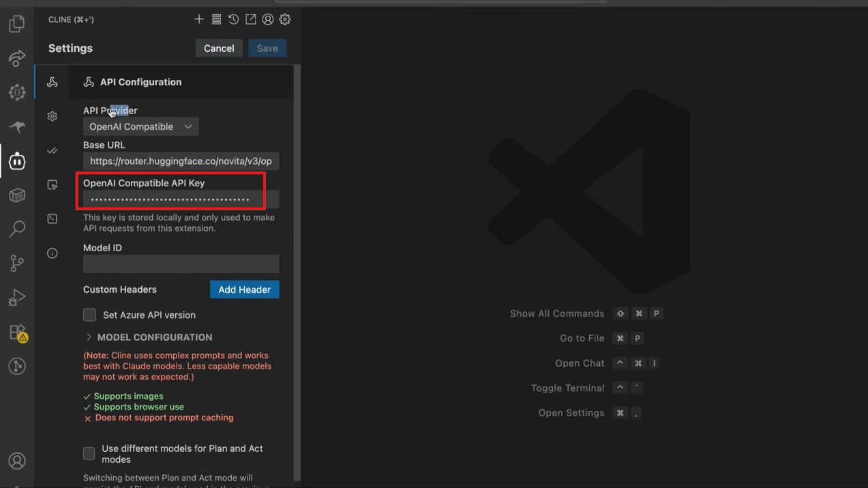The height and width of the screenshot is (488, 868).
Task: Switch to the API Configuration settings tab
Action: 53,82
